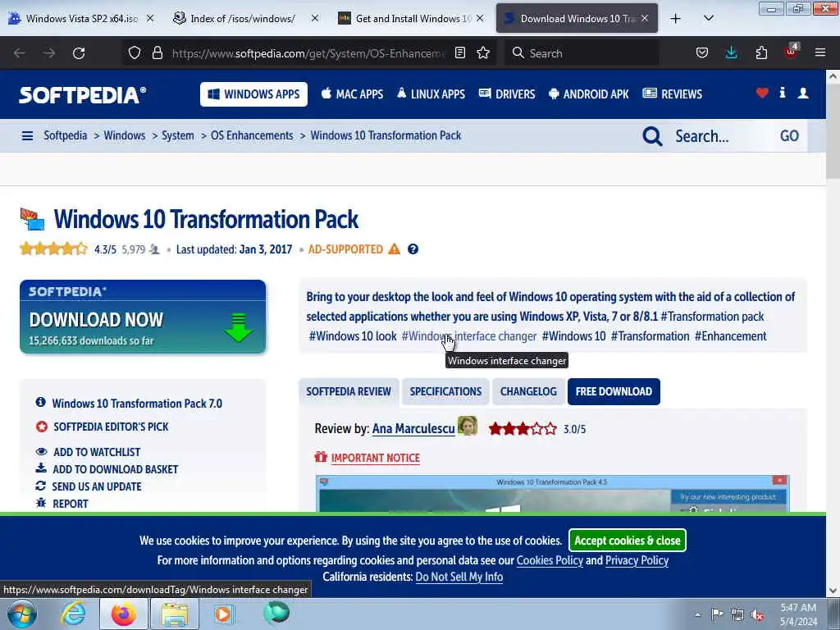Switch to Get and Install Windows 10 tab
The height and width of the screenshot is (630, 840).
pyautogui.click(x=413, y=18)
